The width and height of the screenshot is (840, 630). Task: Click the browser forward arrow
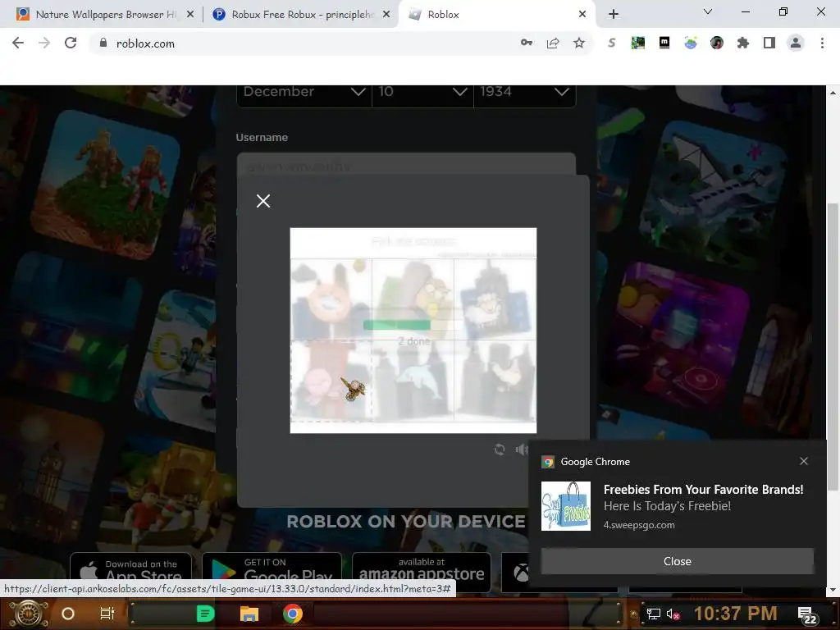click(44, 43)
